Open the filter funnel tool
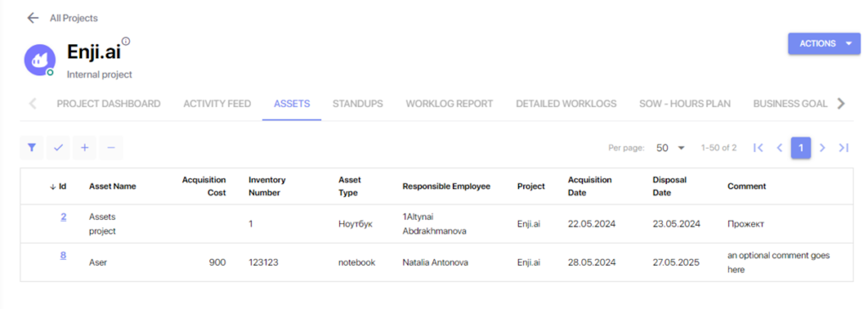This screenshot has width=868, height=309. pyautogui.click(x=32, y=148)
